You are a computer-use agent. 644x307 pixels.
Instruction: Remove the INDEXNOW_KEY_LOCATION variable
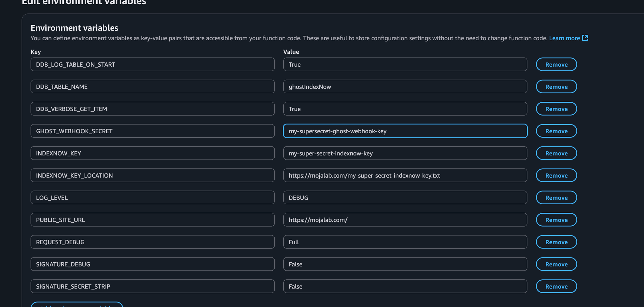click(x=556, y=175)
